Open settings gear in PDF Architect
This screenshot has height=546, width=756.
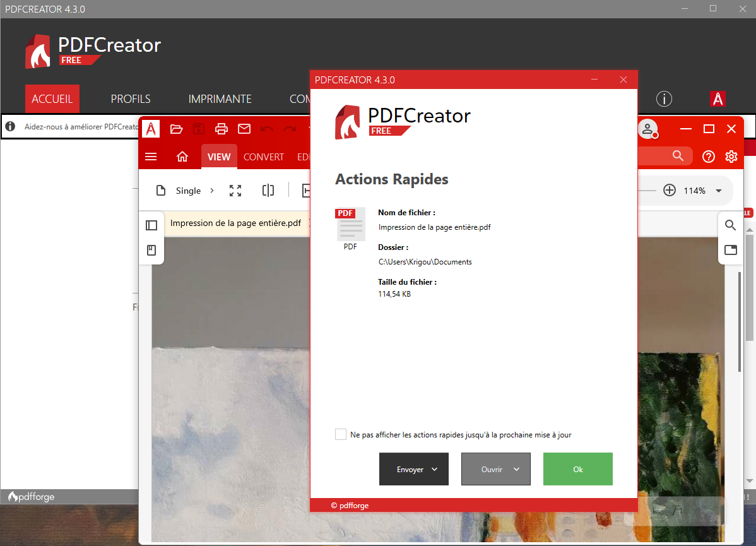click(x=731, y=157)
